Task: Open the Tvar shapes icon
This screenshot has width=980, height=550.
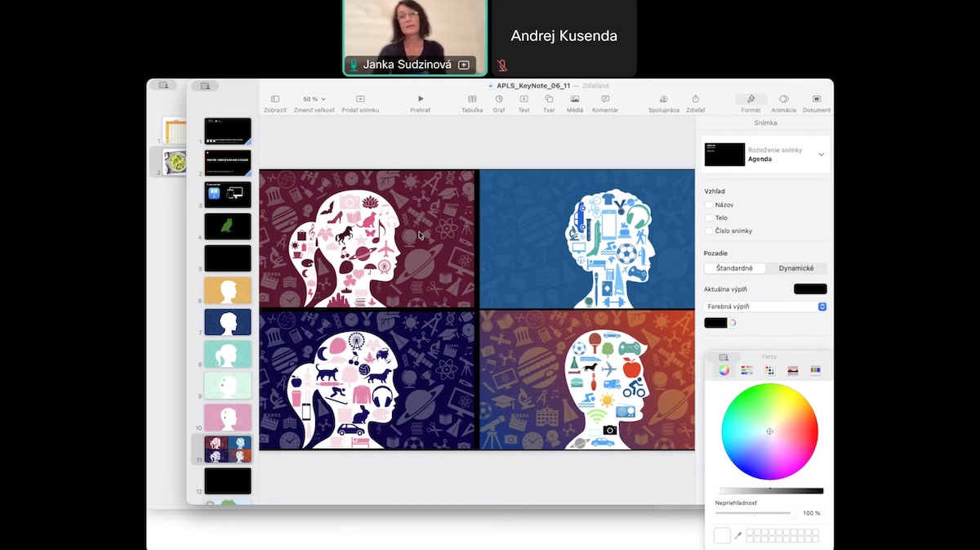Action: point(549,99)
